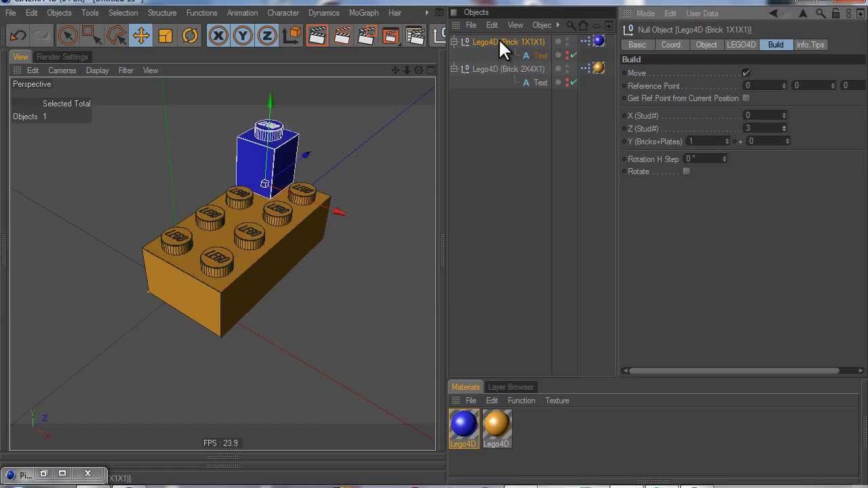Open the Functions menu
This screenshot has height=488, width=868.
coord(201,13)
